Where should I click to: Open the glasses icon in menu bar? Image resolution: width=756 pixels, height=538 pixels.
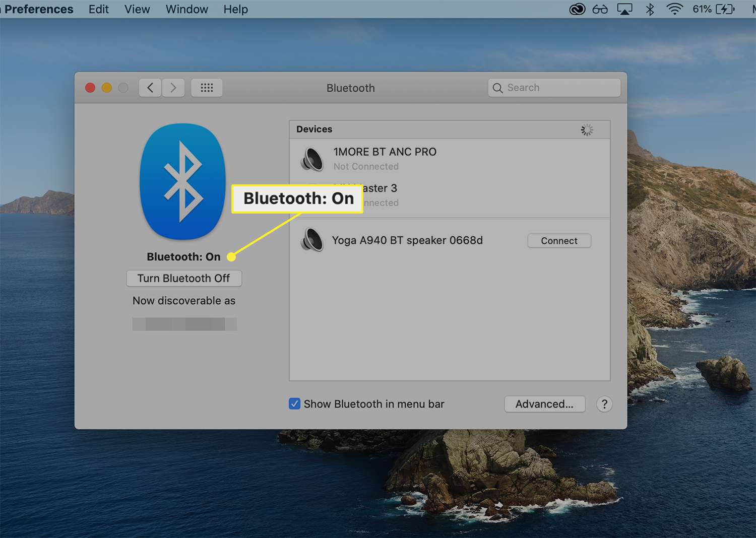(x=600, y=9)
